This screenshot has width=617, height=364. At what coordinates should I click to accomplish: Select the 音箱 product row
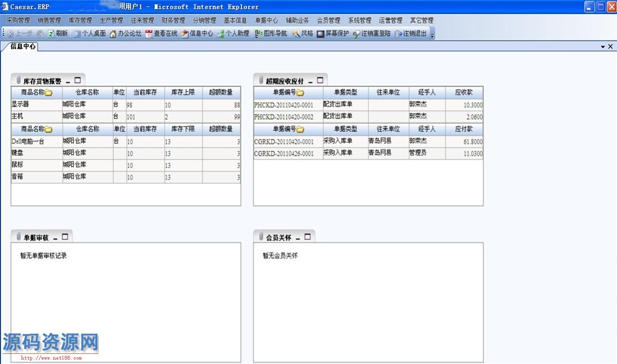point(126,177)
